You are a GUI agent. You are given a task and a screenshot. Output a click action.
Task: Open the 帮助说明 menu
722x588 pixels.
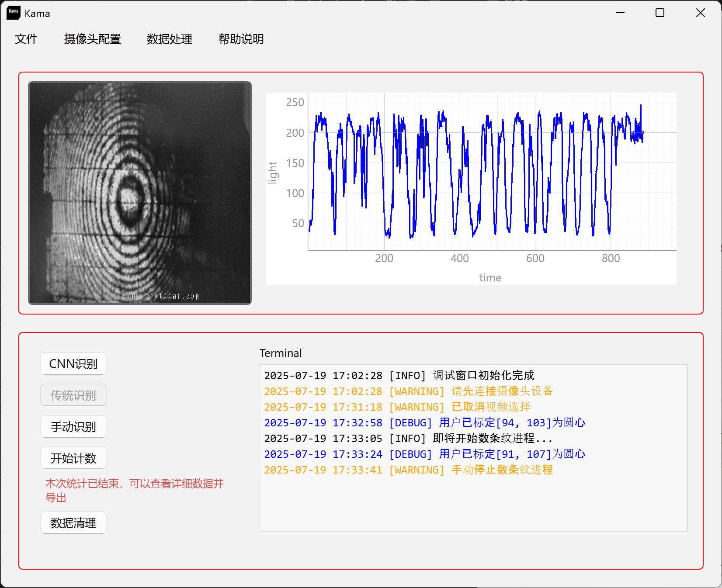tap(241, 39)
